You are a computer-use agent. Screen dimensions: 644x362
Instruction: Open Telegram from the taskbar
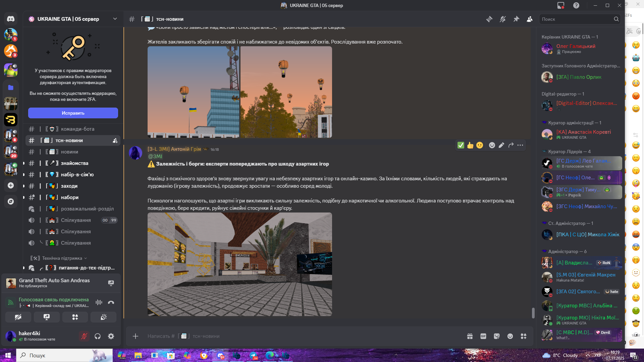(x=254, y=355)
